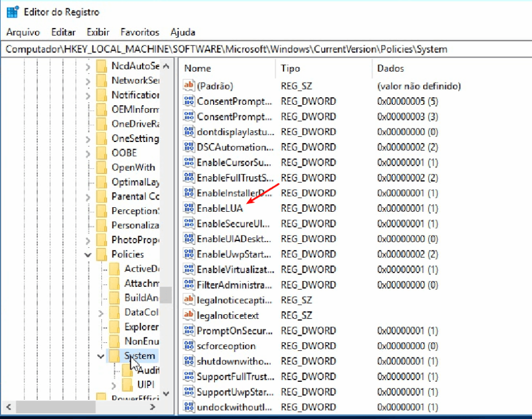The width and height of the screenshot is (532, 419).
Task: Click the Registry Editor app icon in title bar
Action: pyautogui.click(x=13, y=12)
